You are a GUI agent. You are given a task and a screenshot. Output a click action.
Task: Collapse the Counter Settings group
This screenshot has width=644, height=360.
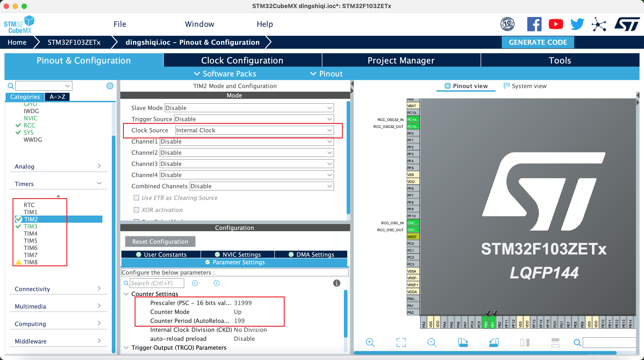click(126, 294)
